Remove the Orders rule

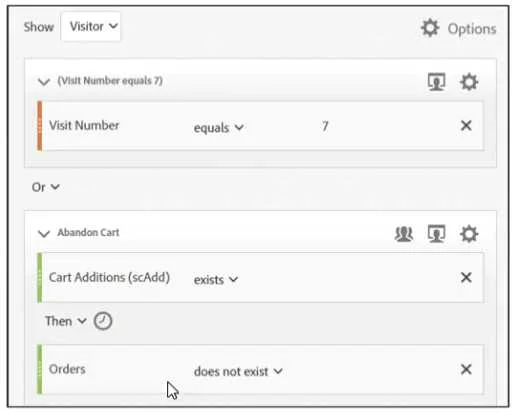466,369
